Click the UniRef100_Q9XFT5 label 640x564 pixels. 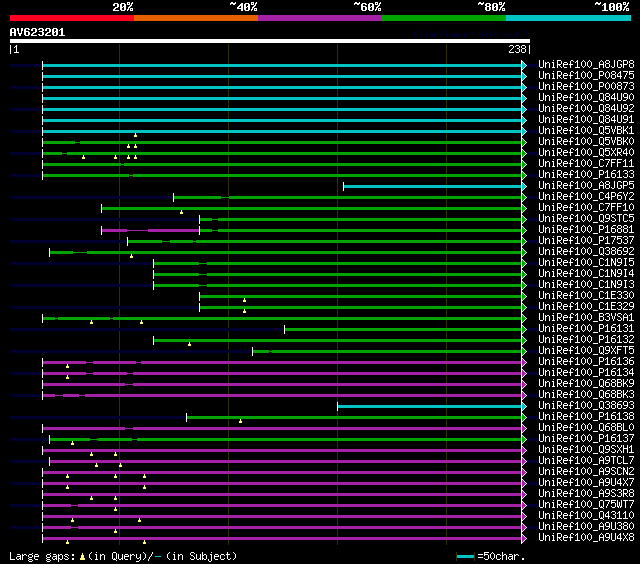(x=586, y=351)
